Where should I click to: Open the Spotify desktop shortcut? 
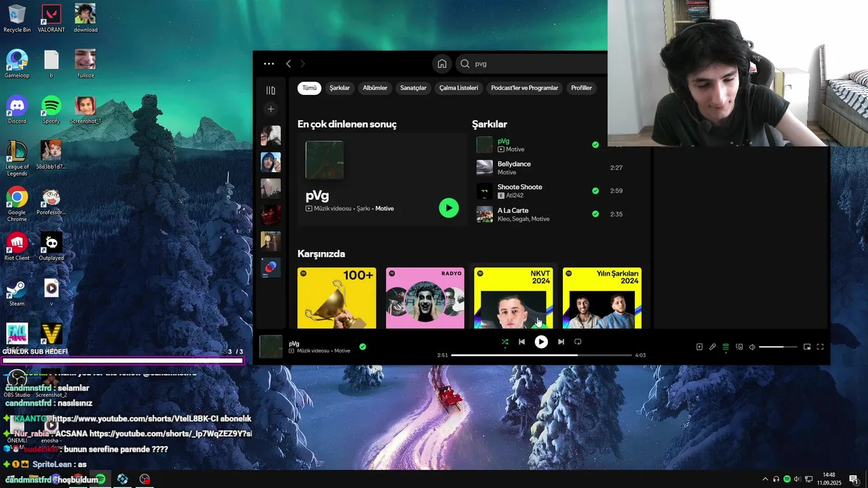point(52,110)
